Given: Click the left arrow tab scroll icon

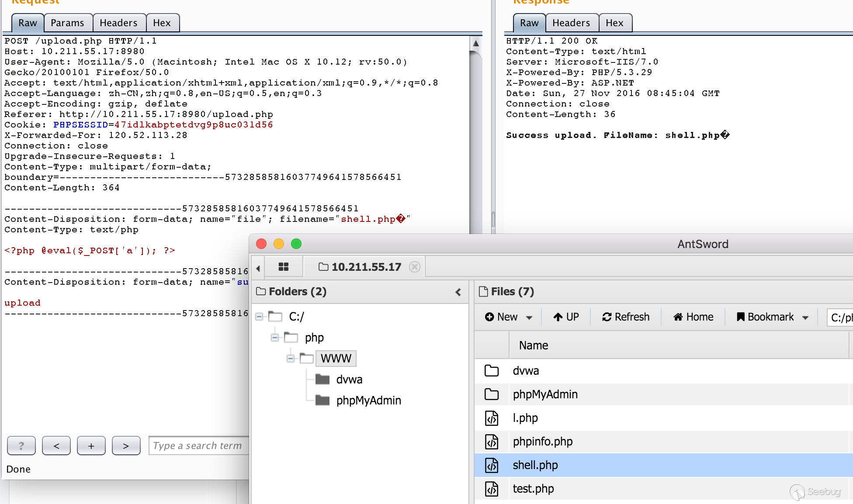Looking at the screenshot, I should point(258,268).
